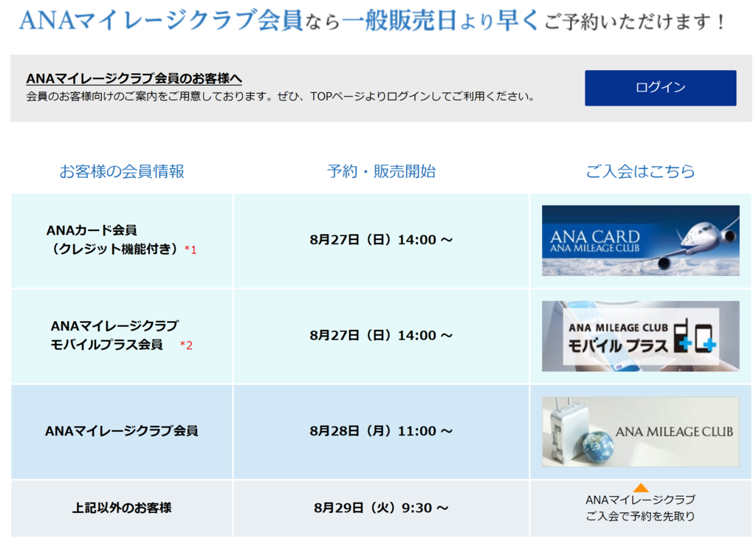Open the ANA CARD banner image
Screen dimensions: 756x541
640,241
